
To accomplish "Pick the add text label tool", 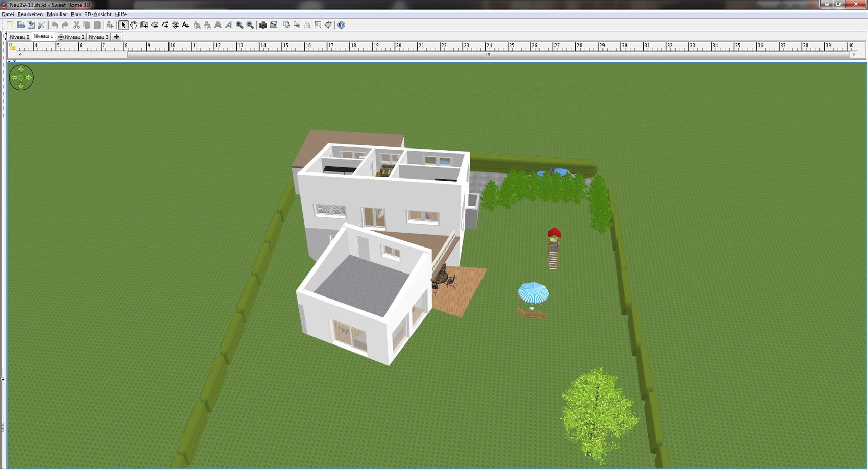I will tap(186, 25).
